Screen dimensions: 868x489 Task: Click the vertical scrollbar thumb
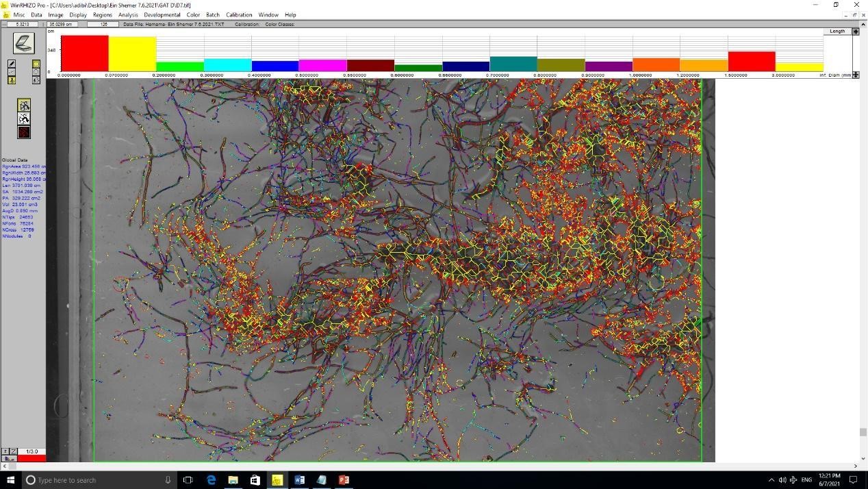863,432
